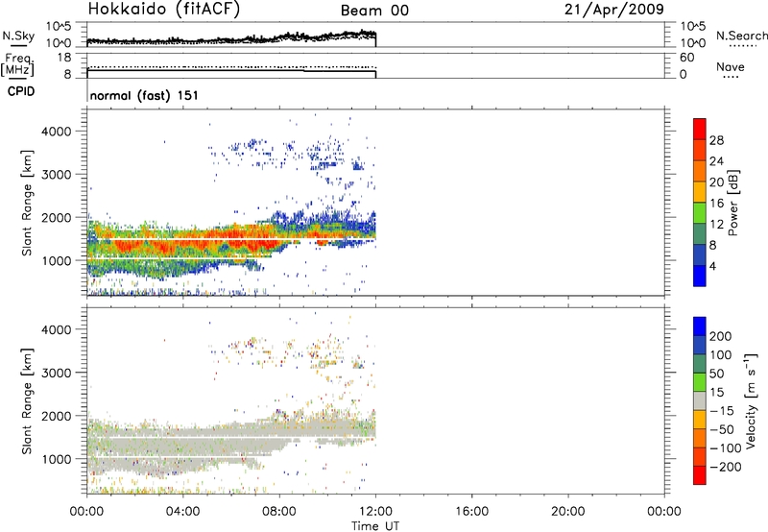Click 'Slant Range [km]' label of power panel

(x=27, y=203)
